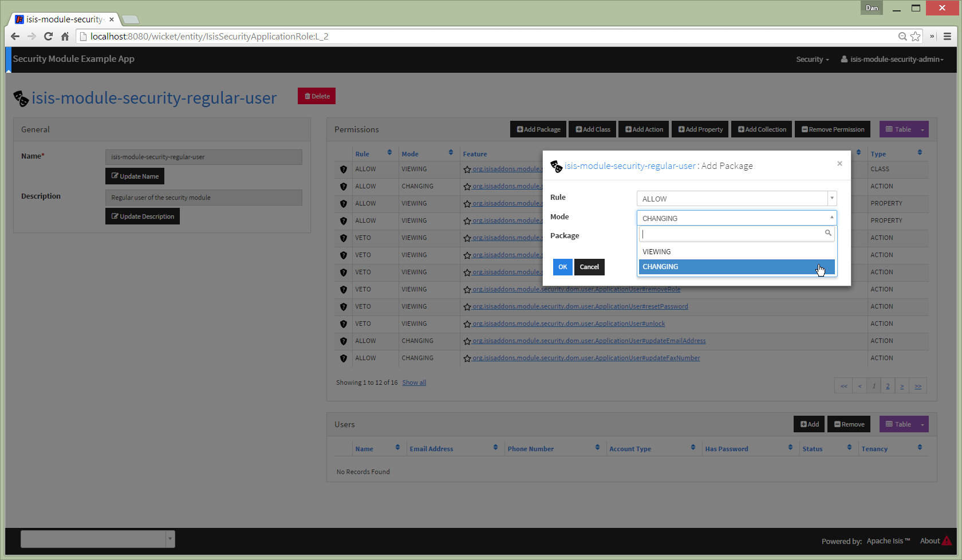Open a new browser tab
The width and height of the screenshot is (962, 560).
point(131,20)
